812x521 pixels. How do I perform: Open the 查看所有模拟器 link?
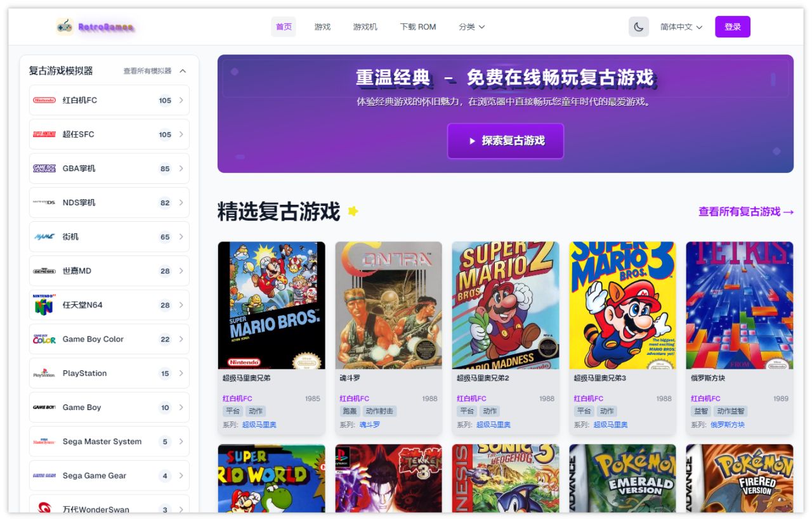tap(147, 71)
